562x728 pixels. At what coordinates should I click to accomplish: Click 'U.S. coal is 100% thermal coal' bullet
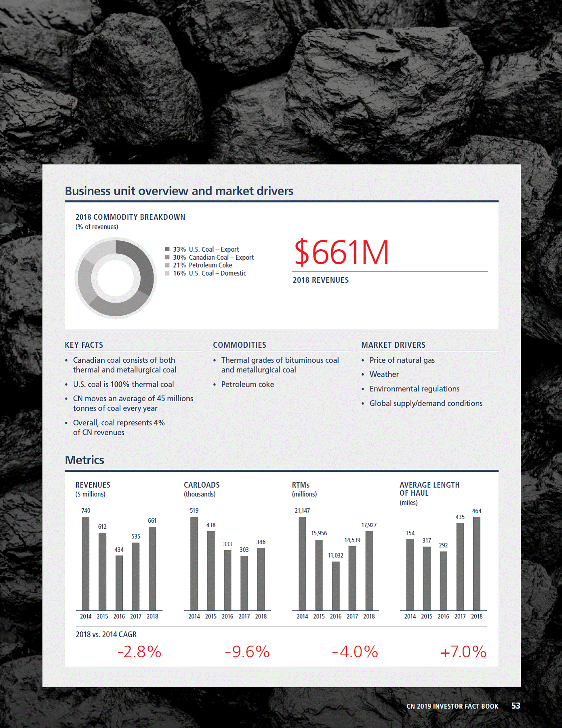coord(123,384)
